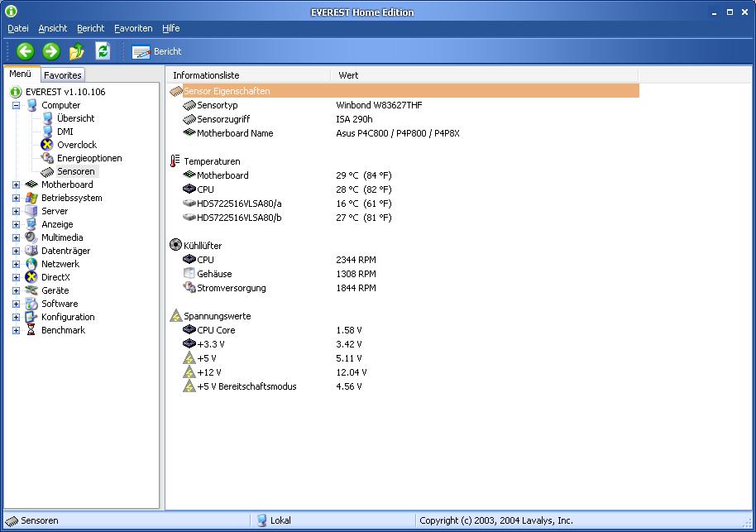Viewport: 756px width, 532px height.
Task: Click the Geräte devices icon
Action: tap(31, 290)
